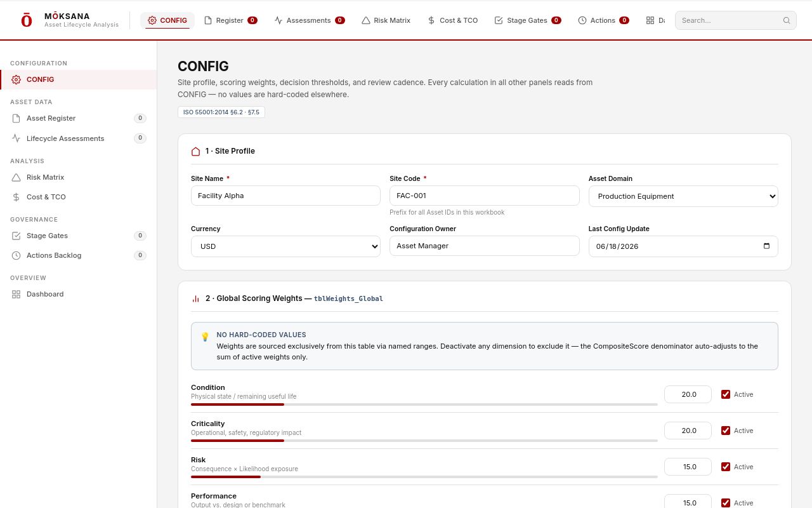This screenshot has width=812, height=508.
Task: Click the sidebar Cost & TCO dollar icon
Action: click(x=16, y=197)
